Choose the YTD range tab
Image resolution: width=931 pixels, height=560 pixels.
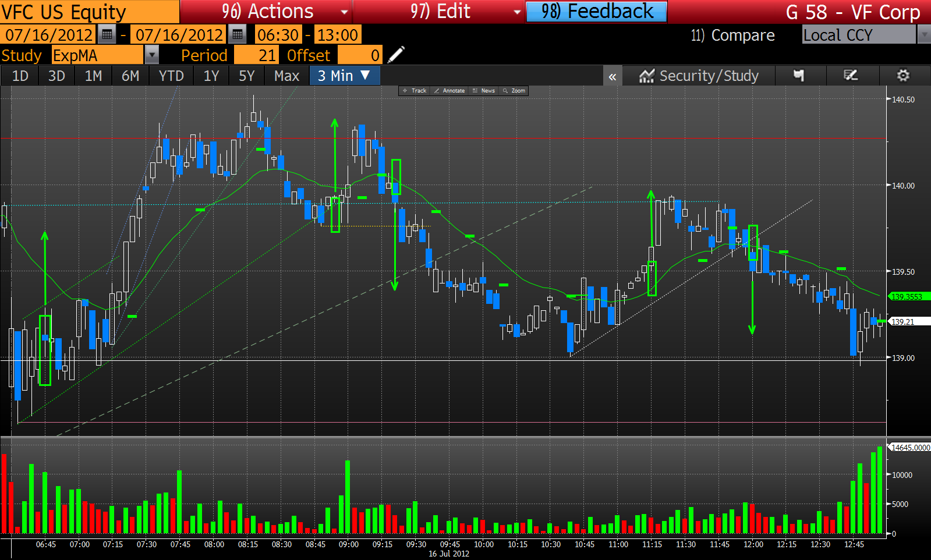coord(171,76)
